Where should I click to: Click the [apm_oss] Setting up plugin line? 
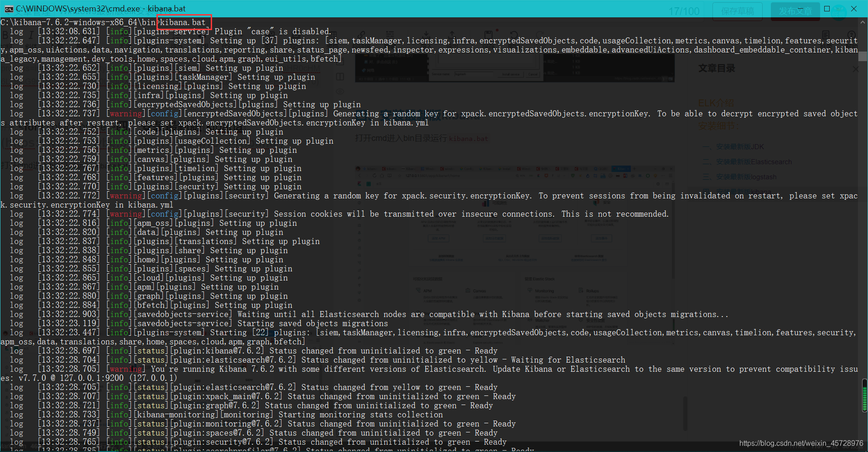point(153,223)
